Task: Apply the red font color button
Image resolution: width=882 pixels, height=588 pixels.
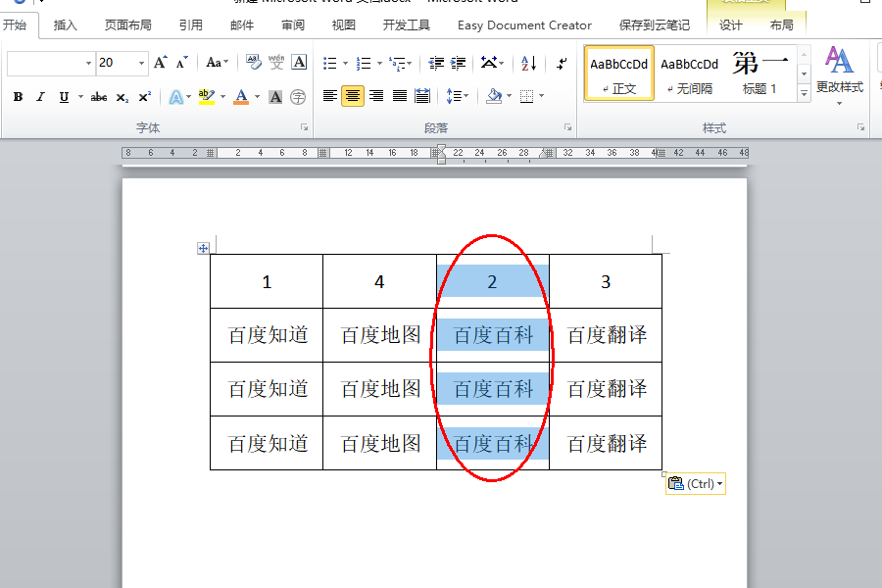Action: [241, 97]
